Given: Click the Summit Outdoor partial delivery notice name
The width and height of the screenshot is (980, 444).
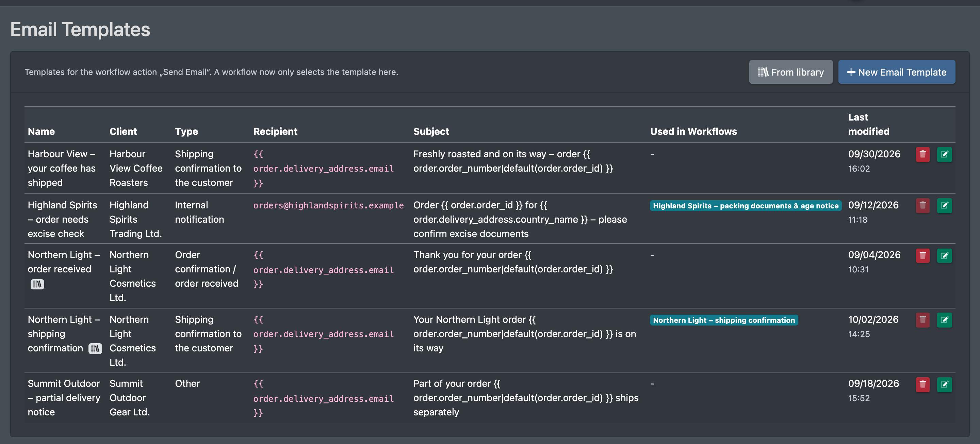Looking at the screenshot, I should [64, 398].
